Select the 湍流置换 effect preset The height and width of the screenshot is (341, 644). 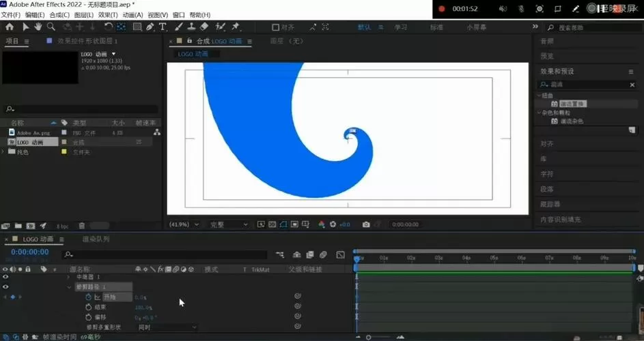[574, 104]
